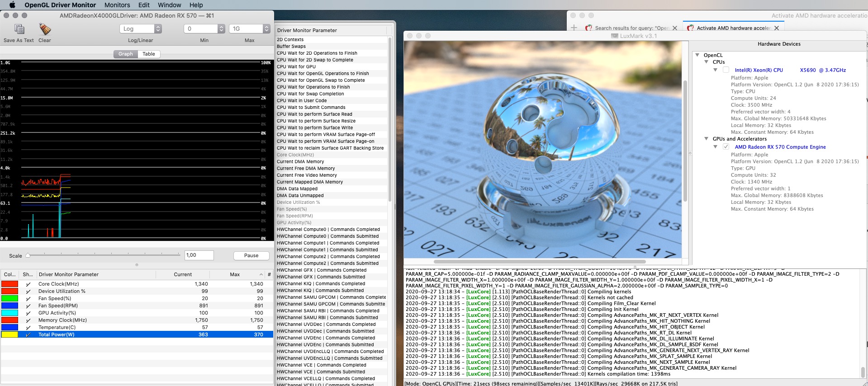868x386 pixels.
Task: Click the Scale value input field
Action: pyautogui.click(x=199, y=255)
